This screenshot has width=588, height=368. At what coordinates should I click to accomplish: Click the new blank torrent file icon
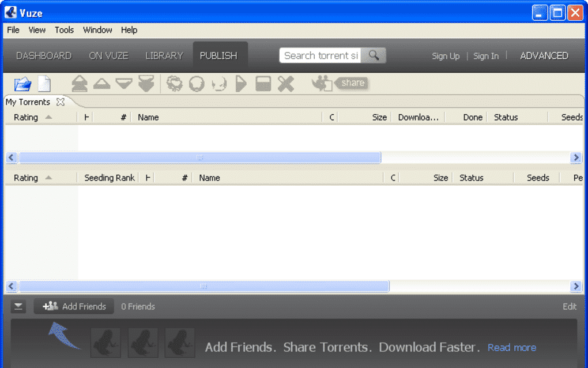(x=44, y=84)
